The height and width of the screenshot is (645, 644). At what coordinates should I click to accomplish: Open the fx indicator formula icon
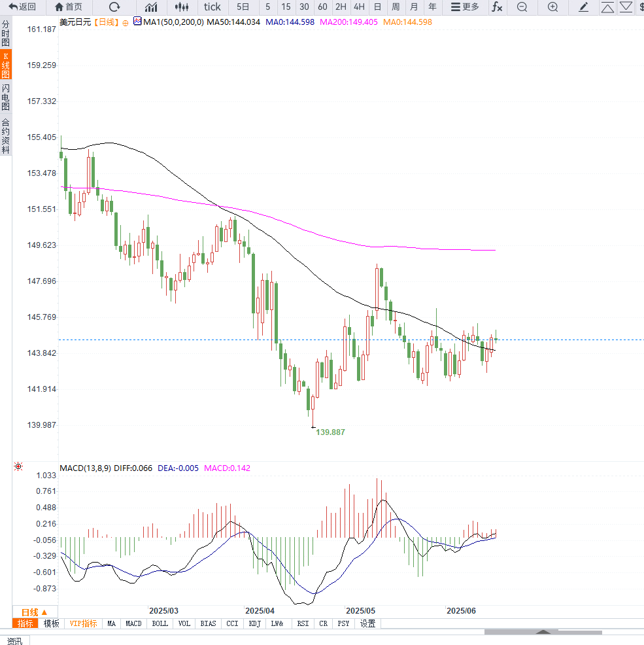pos(497,7)
